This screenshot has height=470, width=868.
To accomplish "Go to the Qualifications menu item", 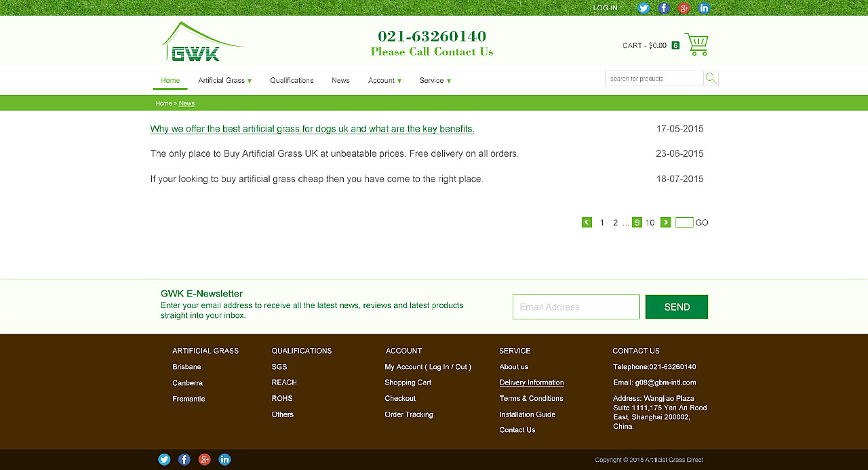I will tap(292, 81).
